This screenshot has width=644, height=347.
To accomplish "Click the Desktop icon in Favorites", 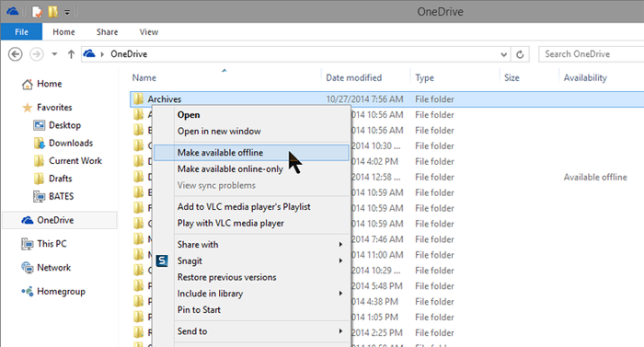I will click(x=39, y=125).
